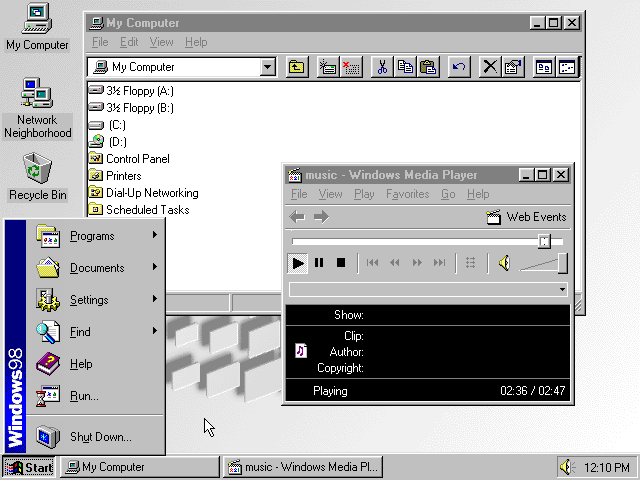Open the Favorites menu in Media Player
This screenshot has height=480, width=640.
(x=407, y=194)
